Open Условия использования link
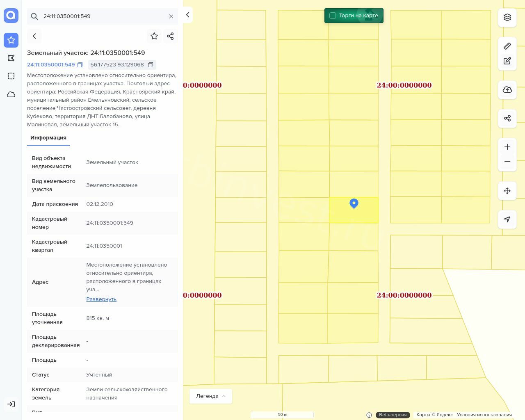This screenshot has height=420, width=525. [x=484, y=415]
